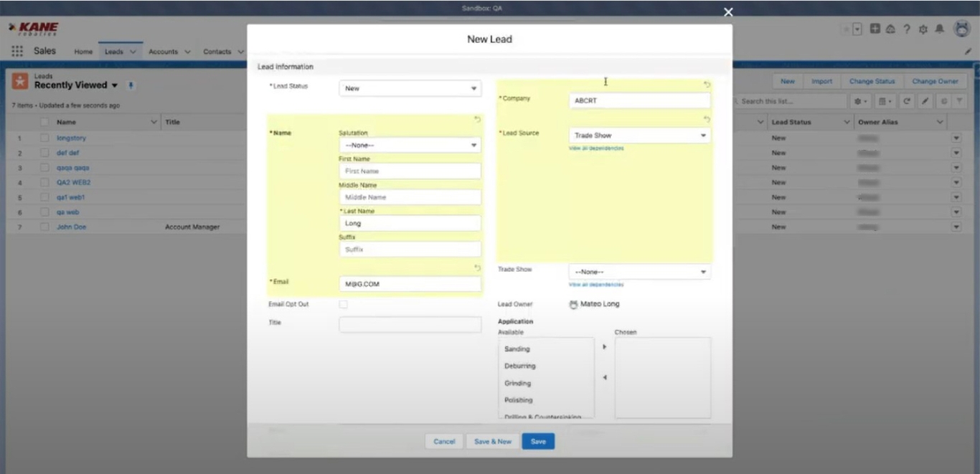Click the blue Save button

(x=538, y=442)
